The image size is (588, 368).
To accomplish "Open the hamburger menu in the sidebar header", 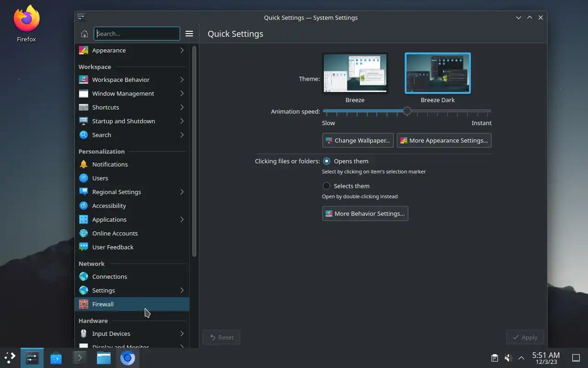I will (189, 34).
